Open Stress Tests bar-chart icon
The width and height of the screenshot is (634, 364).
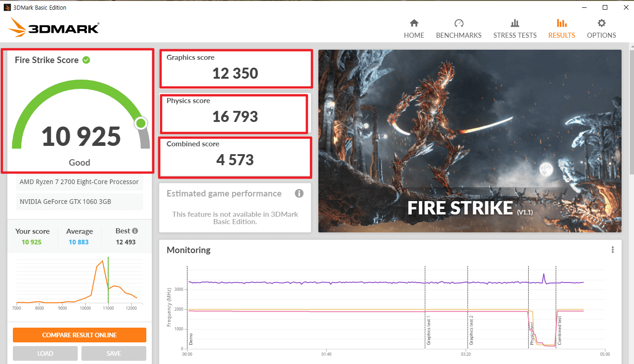[x=515, y=23]
